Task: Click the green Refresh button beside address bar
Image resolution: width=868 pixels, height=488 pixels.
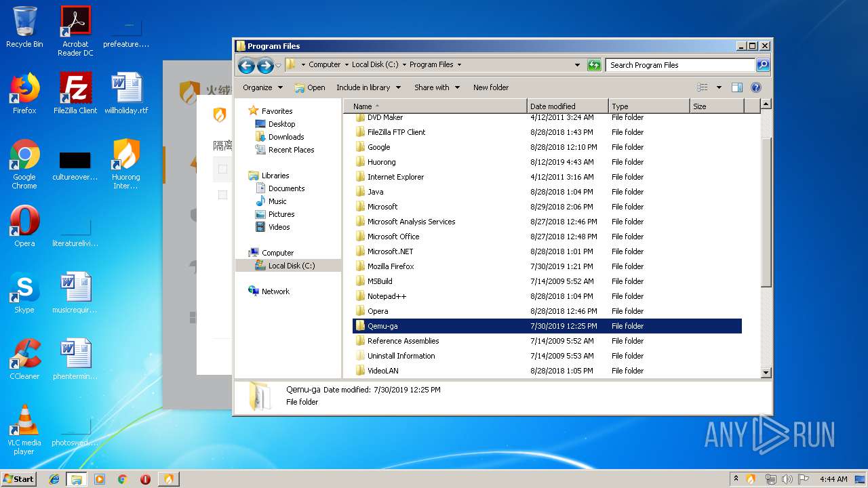Action: 594,65
